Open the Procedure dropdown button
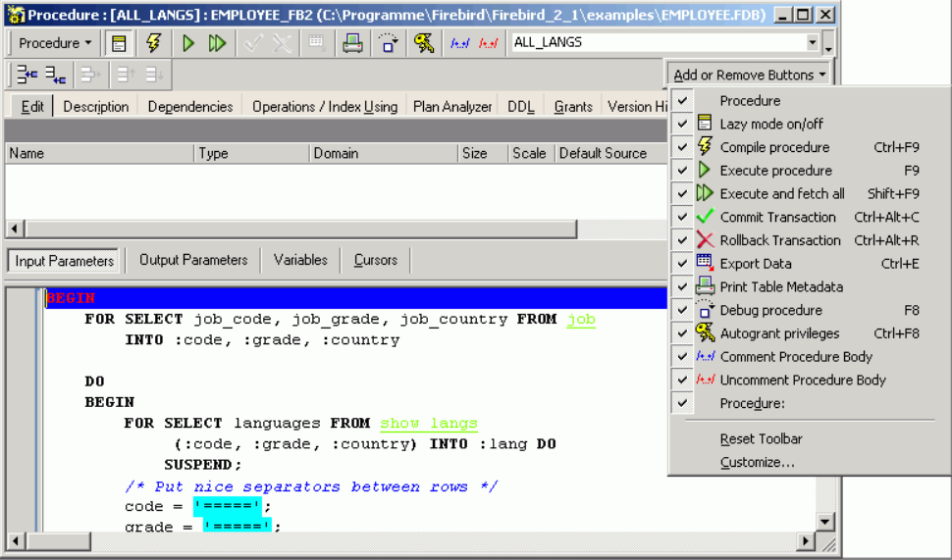This screenshot has height=560, width=952. [55, 43]
